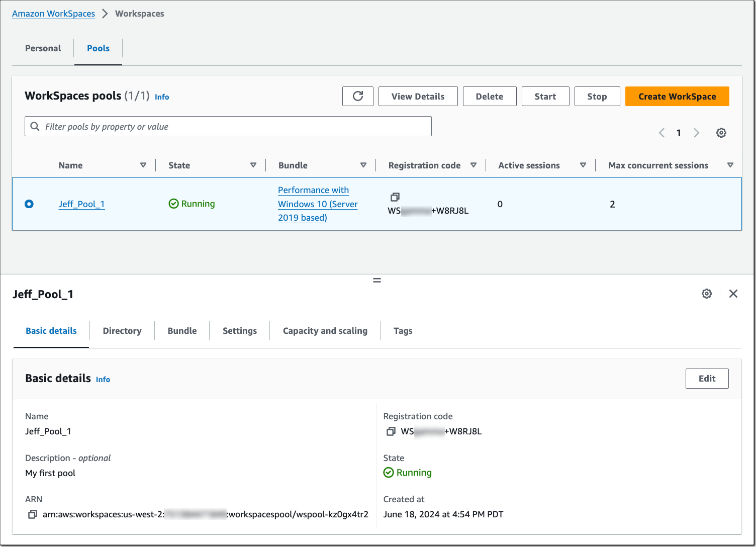Sort pools by the Bundle column

[363, 165]
